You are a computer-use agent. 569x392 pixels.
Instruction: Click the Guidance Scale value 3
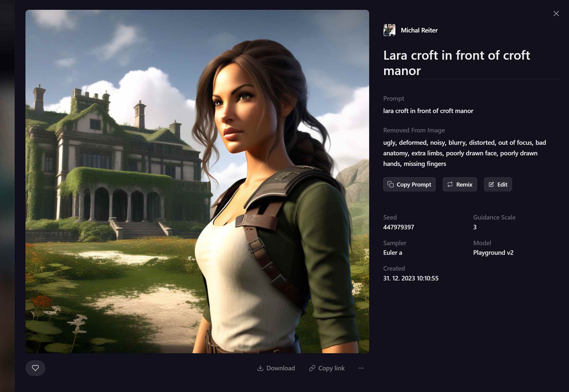pyautogui.click(x=475, y=227)
